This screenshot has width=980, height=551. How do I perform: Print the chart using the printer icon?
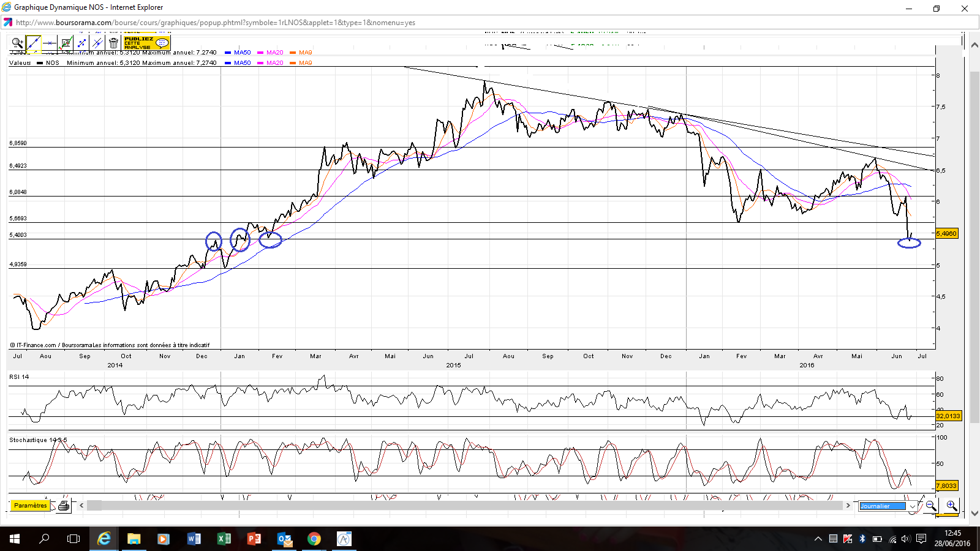(x=64, y=506)
